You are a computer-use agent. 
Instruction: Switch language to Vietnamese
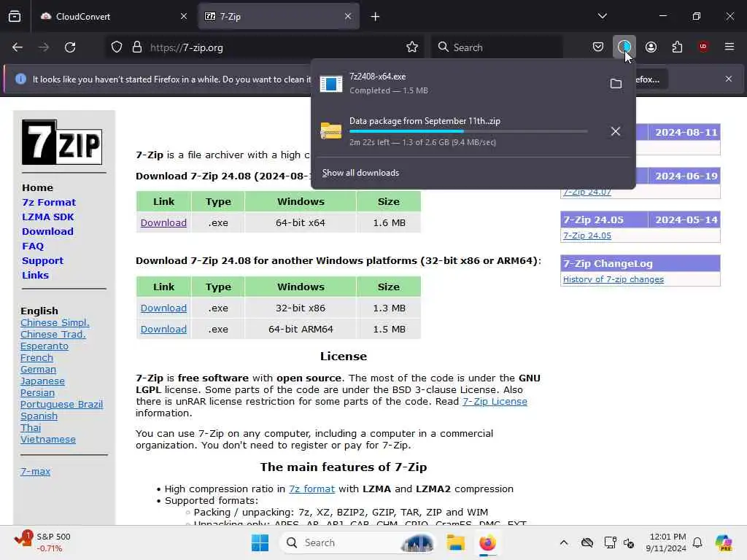coord(47,440)
